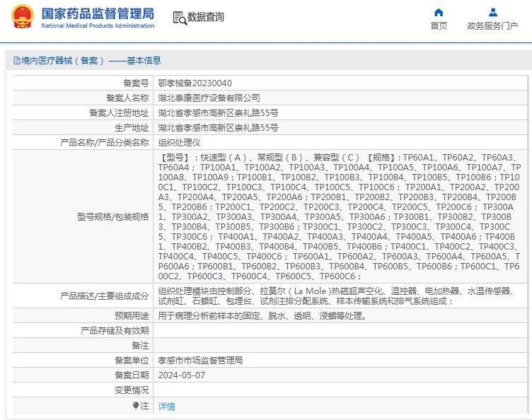Select intended use text 用于病理分析前样本的固定

262,316
